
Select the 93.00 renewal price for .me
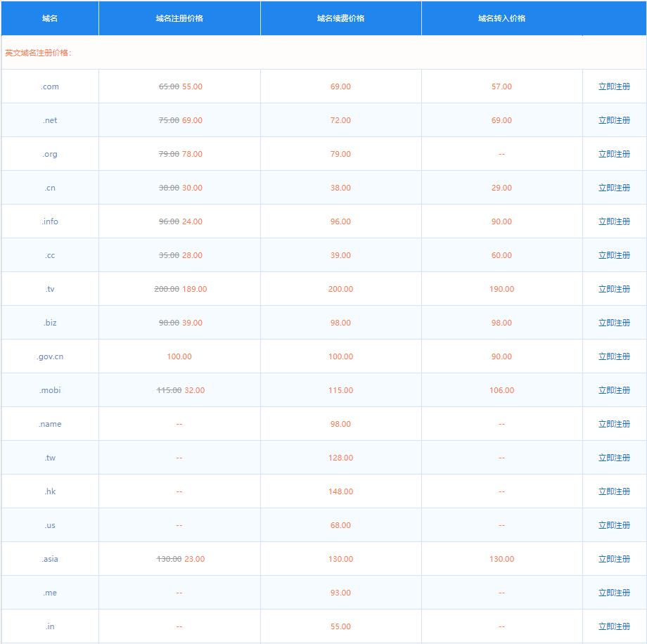[341, 593]
